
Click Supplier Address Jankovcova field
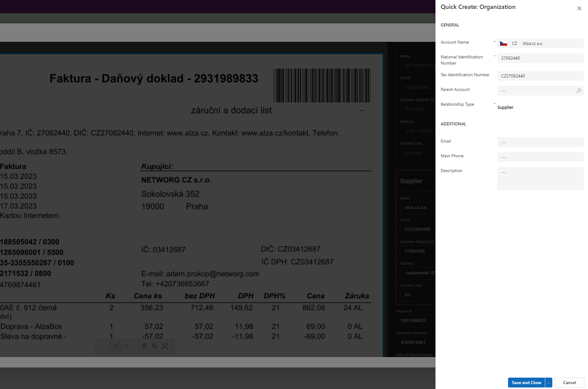pos(418,273)
